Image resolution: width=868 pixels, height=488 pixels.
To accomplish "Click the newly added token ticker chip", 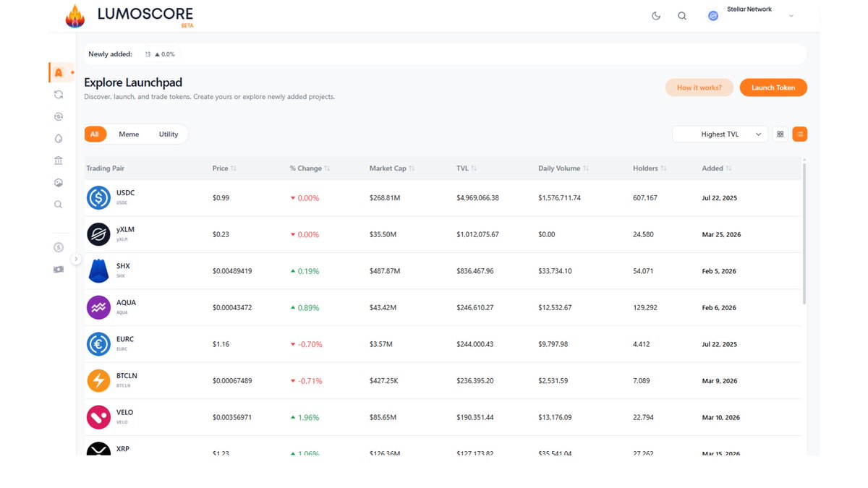I will click(x=160, y=54).
